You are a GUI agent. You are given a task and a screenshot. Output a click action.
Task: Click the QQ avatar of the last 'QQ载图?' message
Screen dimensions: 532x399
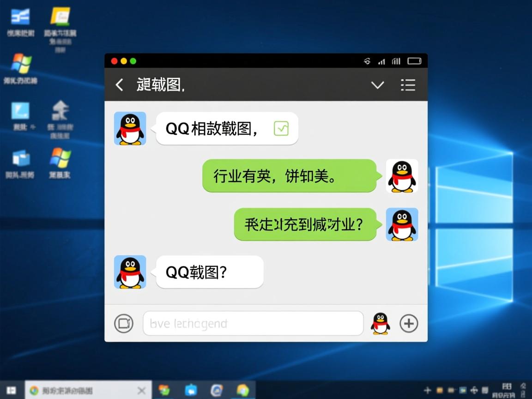click(x=130, y=272)
